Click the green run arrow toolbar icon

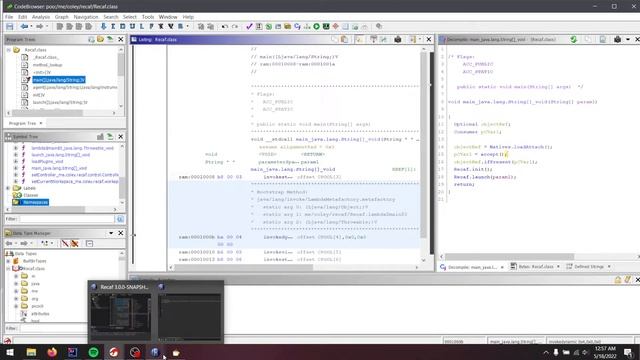pos(316,27)
